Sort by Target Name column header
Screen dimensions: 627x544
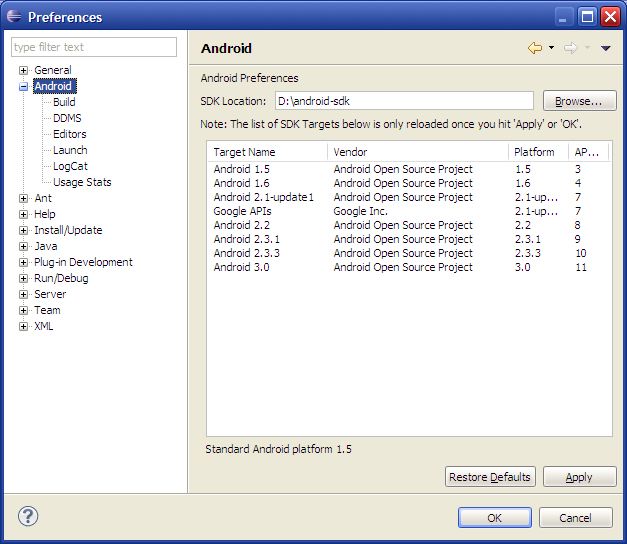pos(267,152)
